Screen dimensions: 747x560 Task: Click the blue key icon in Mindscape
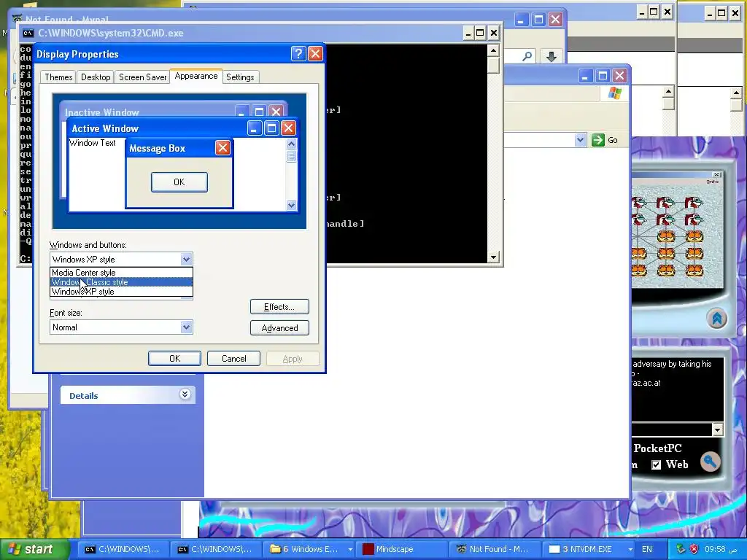pyautogui.click(x=710, y=461)
